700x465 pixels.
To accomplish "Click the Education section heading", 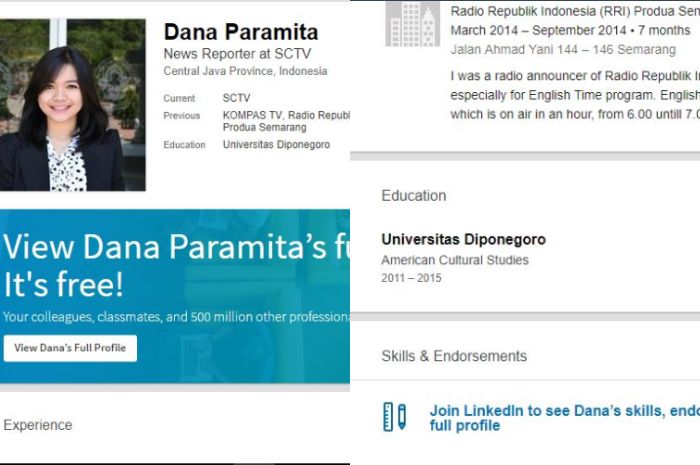I will click(414, 196).
